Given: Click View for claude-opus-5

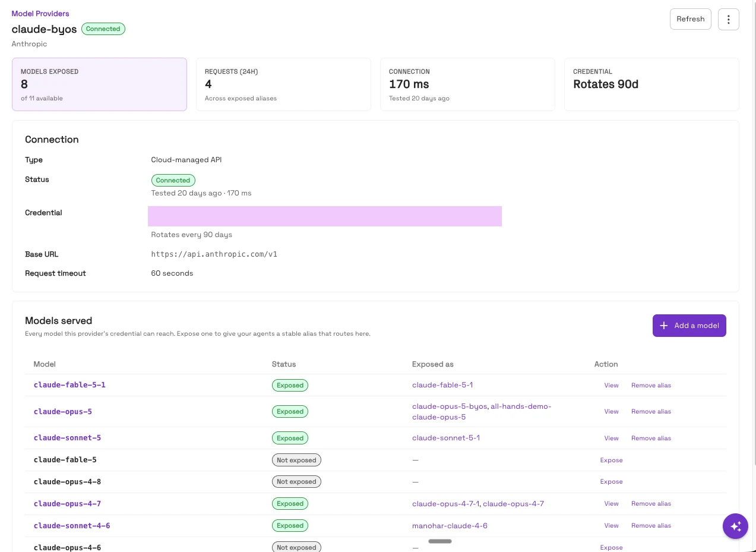Looking at the screenshot, I should 611,411.
